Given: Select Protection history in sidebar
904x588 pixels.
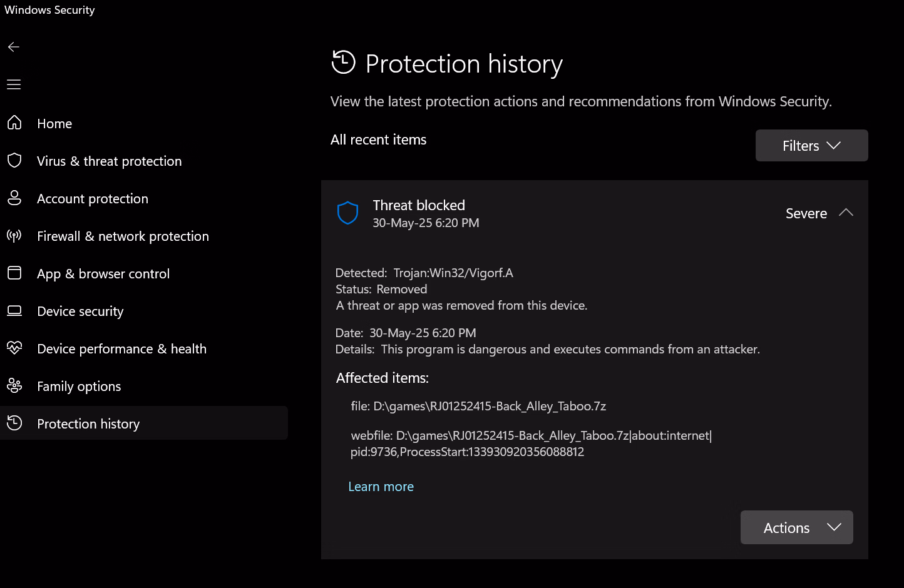Looking at the screenshot, I should point(88,424).
